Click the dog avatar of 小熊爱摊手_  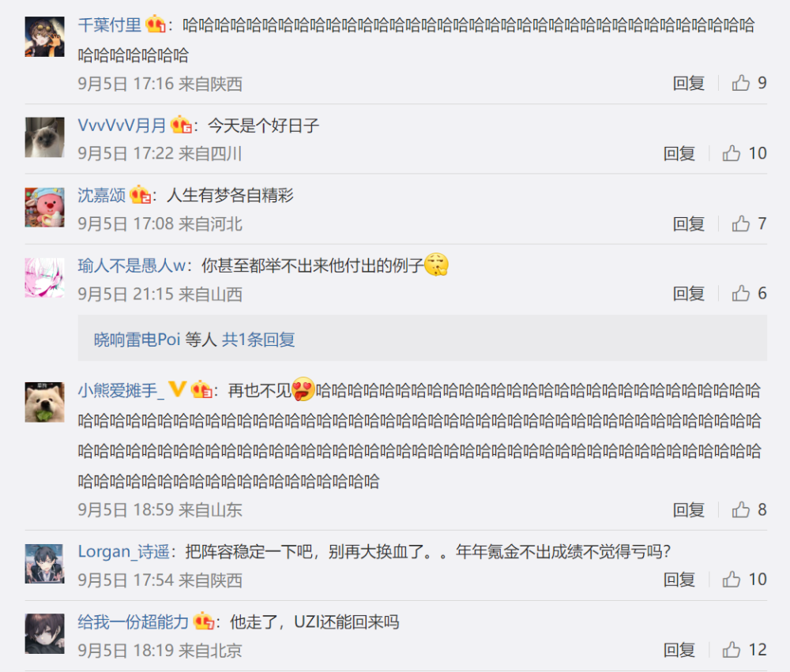click(45, 402)
